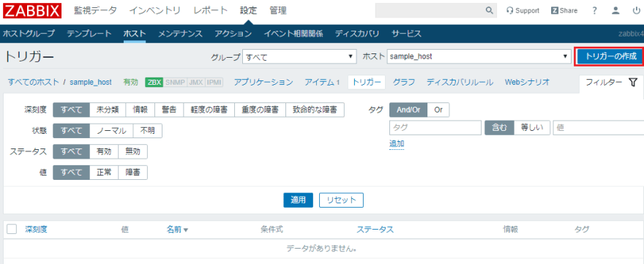644x264 pixels.
Task: Go to サービス submenu
Action: point(406,34)
